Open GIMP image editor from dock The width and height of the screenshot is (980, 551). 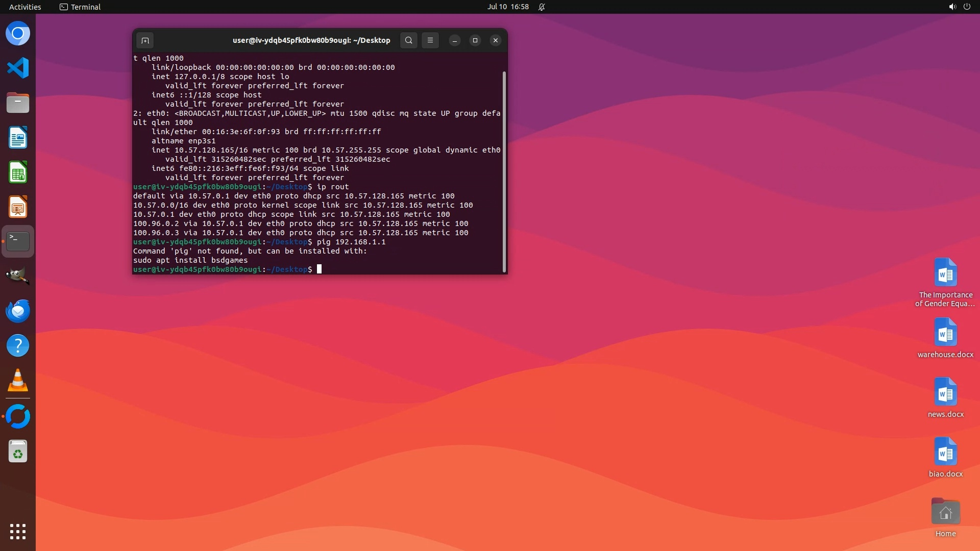click(18, 276)
